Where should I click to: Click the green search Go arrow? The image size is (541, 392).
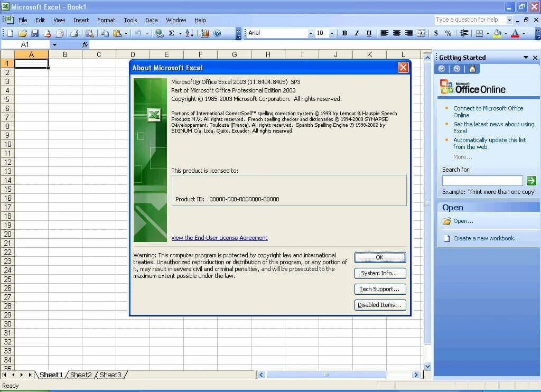click(531, 180)
